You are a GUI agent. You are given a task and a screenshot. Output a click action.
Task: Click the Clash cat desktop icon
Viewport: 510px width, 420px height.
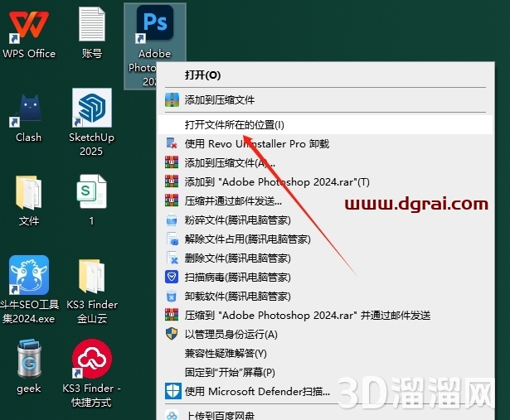[29, 110]
